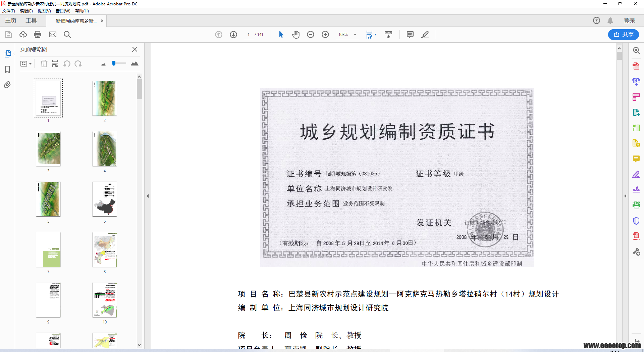Open Organize Pages tool in right pane
The width and height of the screenshot is (644, 352).
click(636, 97)
